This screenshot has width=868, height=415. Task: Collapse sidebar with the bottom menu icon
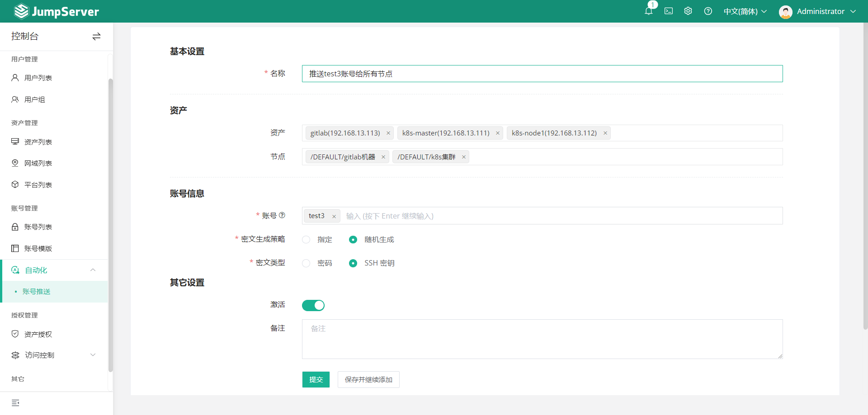pos(15,403)
